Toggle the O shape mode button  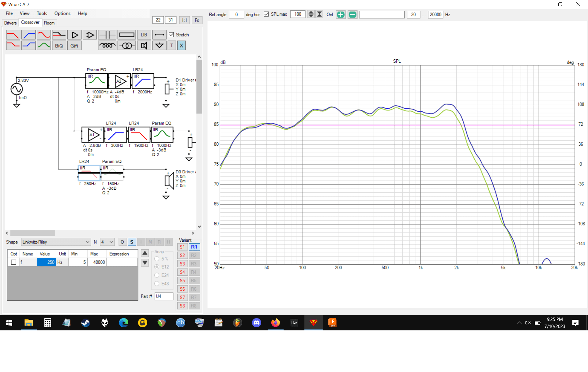122,242
